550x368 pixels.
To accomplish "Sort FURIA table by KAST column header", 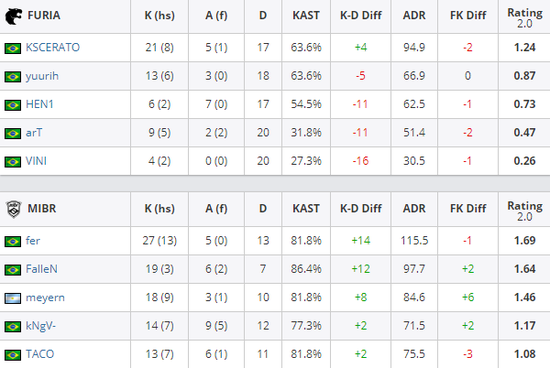I will click(306, 15).
